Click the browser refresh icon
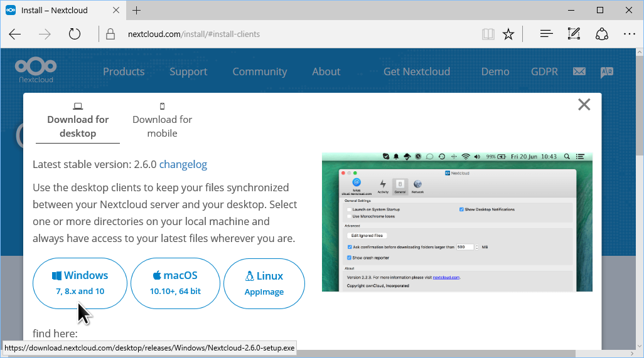The height and width of the screenshot is (358, 644). (x=75, y=34)
